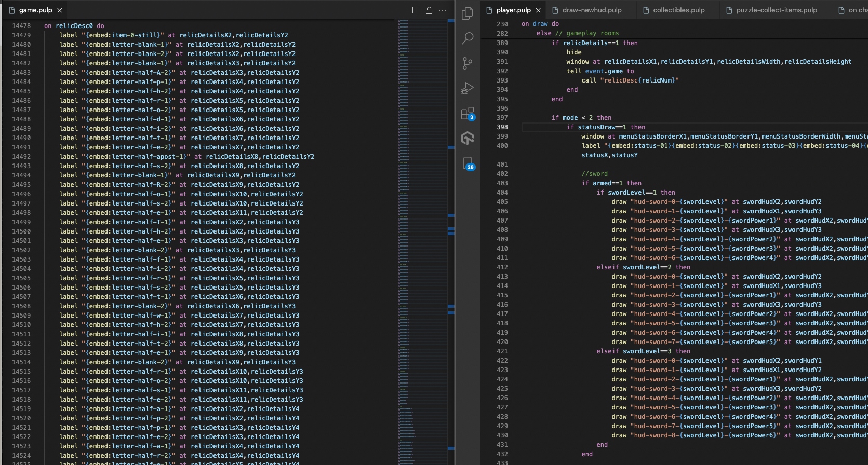Close the player.pulp tab
Image resolution: width=868 pixels, height=465 pixels.
tap(538, 10)
